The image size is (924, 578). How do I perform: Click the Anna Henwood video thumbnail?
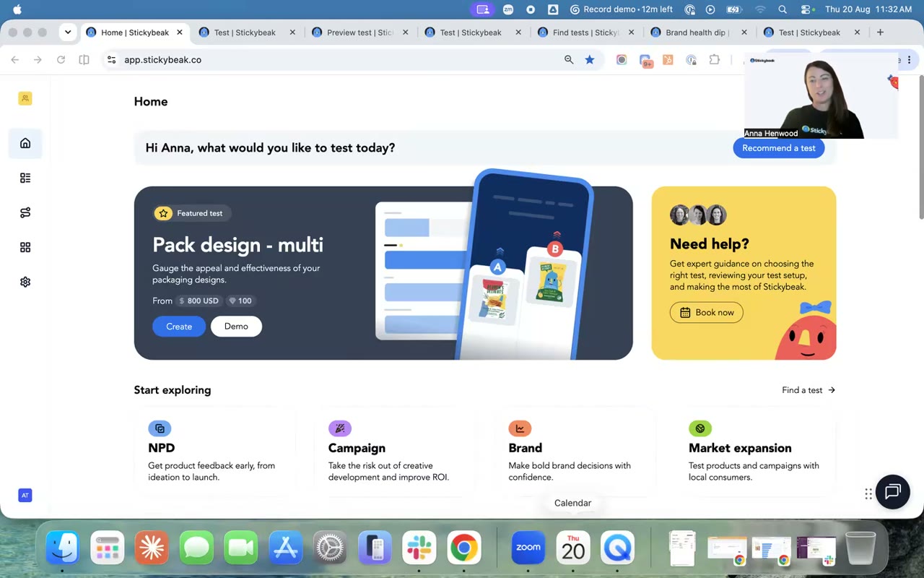pyautogui.click(x=821, y=95)
